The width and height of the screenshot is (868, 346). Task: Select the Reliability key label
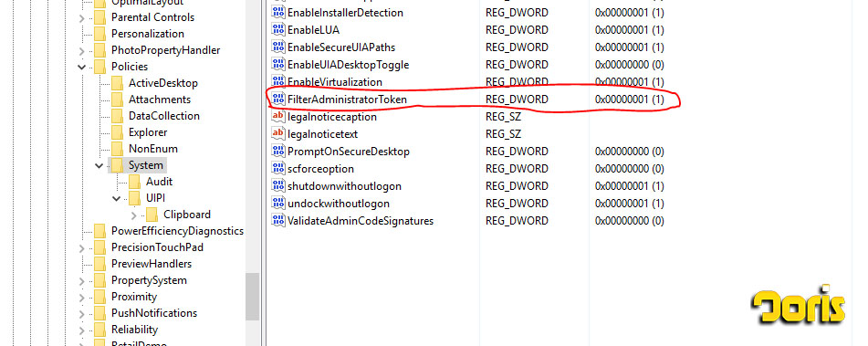tap(134, 330)
